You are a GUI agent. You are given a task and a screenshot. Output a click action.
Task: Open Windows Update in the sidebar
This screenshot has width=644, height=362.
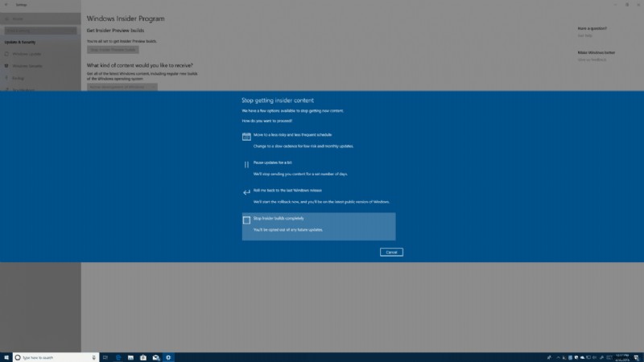tap(40, 54)
